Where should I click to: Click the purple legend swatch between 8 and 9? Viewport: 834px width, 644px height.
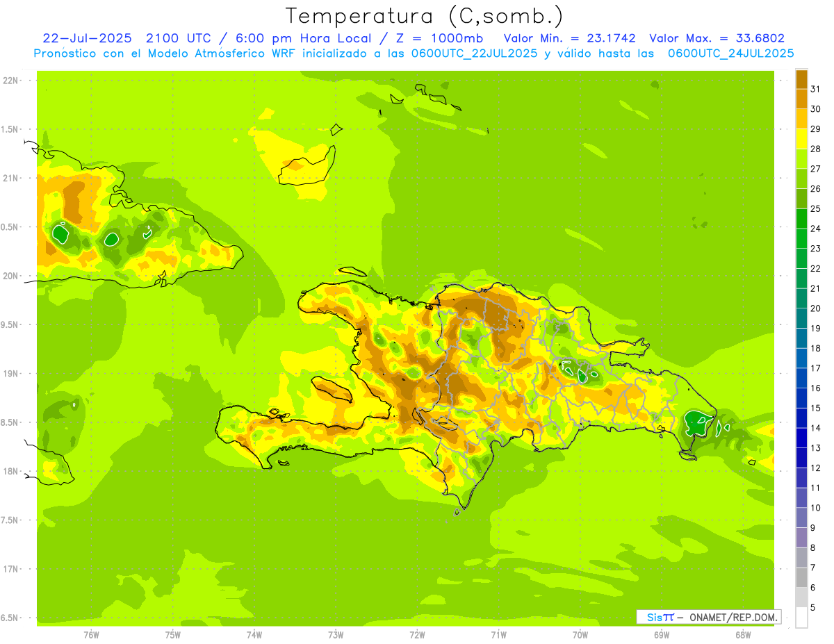click(x=801, y=538)
